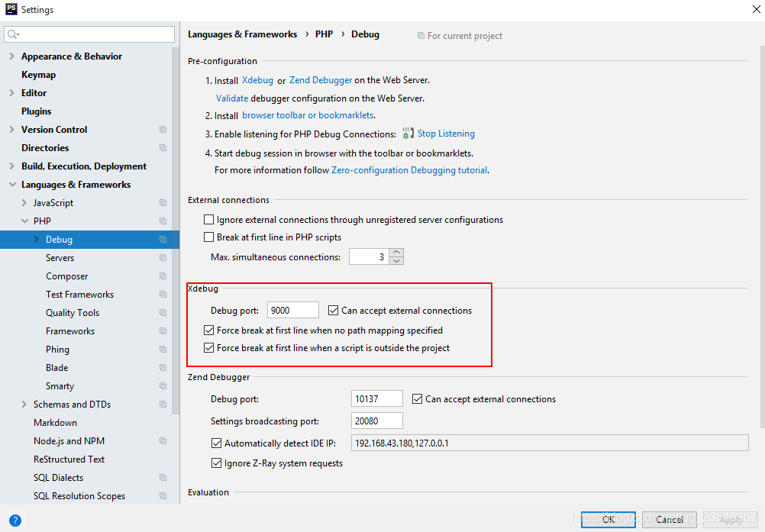
Task: Expand Appearance & Behavior section
Action: click(11, 56)
